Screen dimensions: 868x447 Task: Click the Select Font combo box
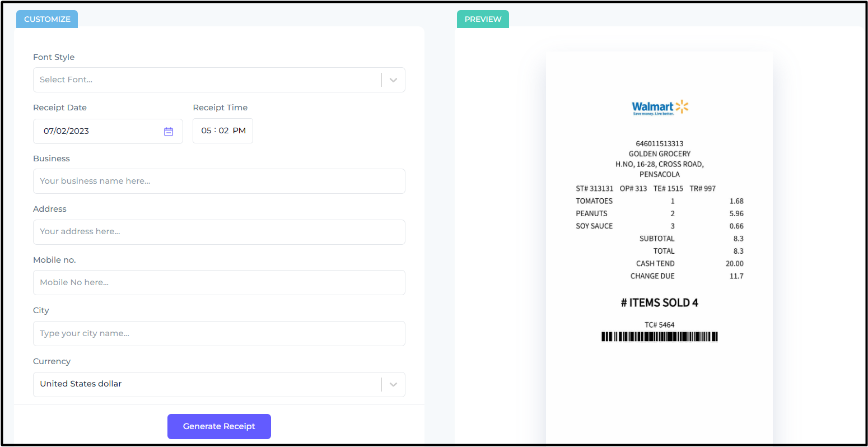(219, 80)
